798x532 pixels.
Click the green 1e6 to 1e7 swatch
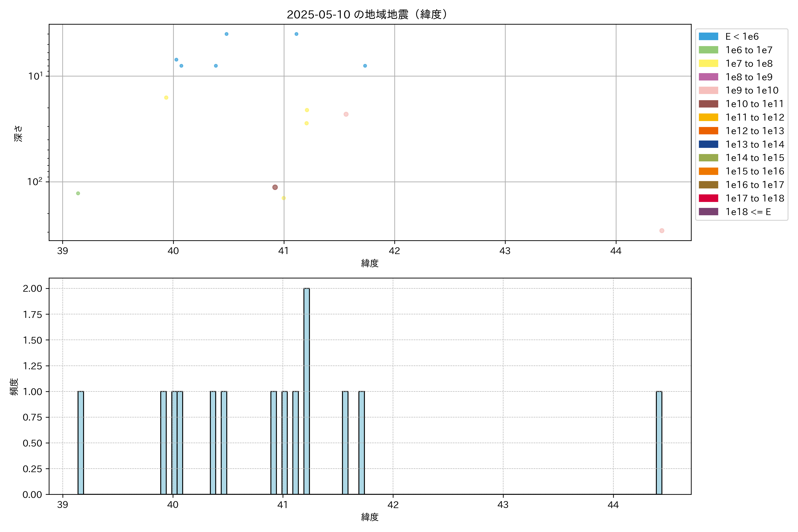click(x=708, y=50)
